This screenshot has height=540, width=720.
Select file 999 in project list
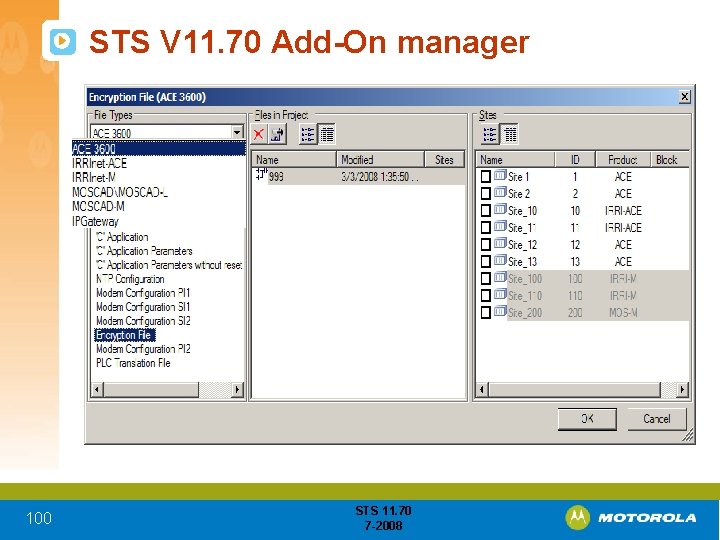pyautogui.click(x=276, y=177)
